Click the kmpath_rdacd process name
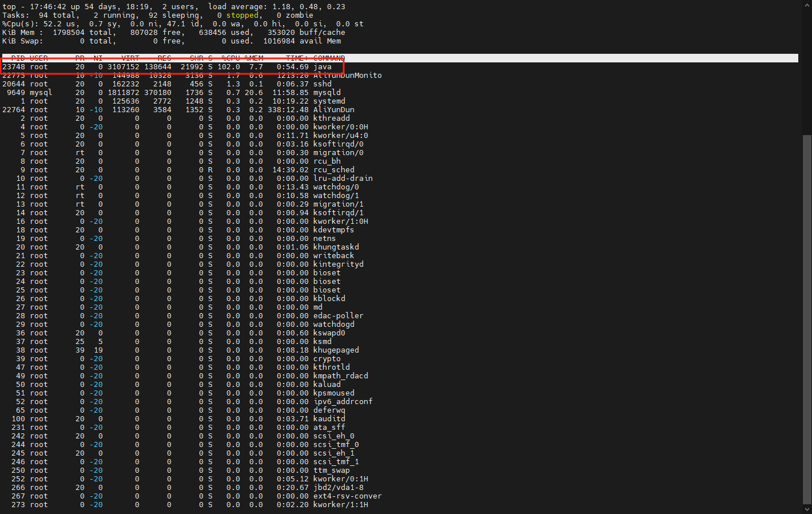The height and width of the screenshot is (514, 812). pos(341,376)
